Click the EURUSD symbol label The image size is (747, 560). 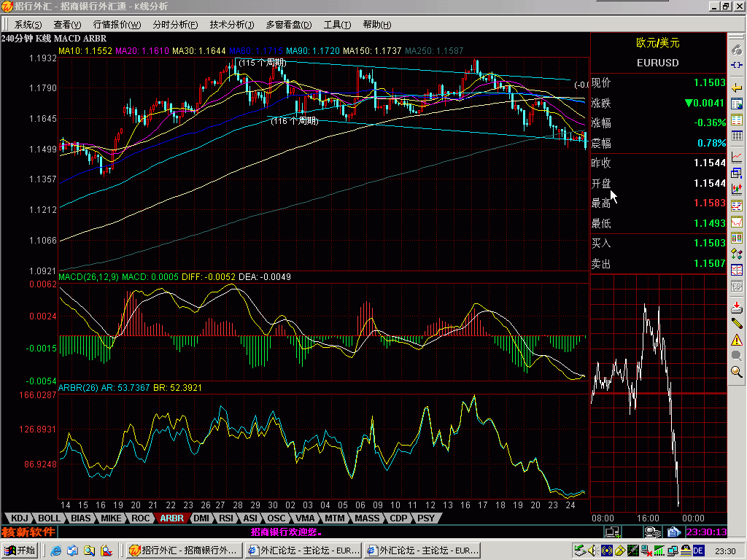(657, 63)
